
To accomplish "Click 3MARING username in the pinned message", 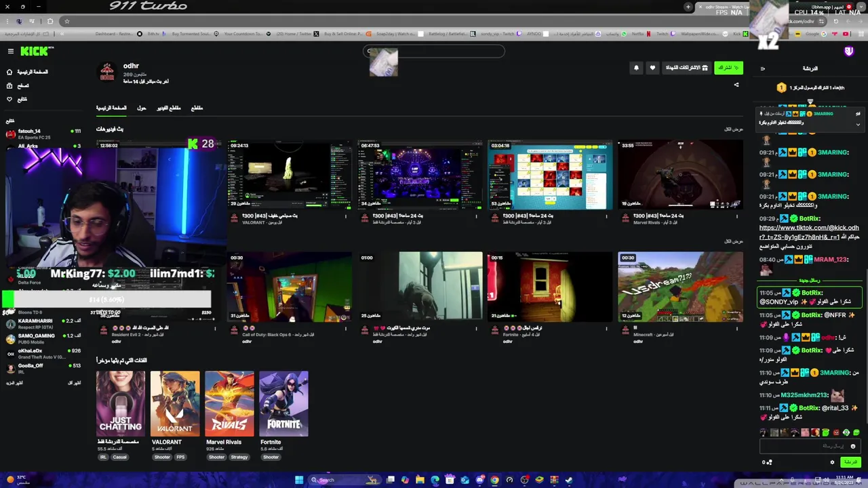I will point(823,114).
